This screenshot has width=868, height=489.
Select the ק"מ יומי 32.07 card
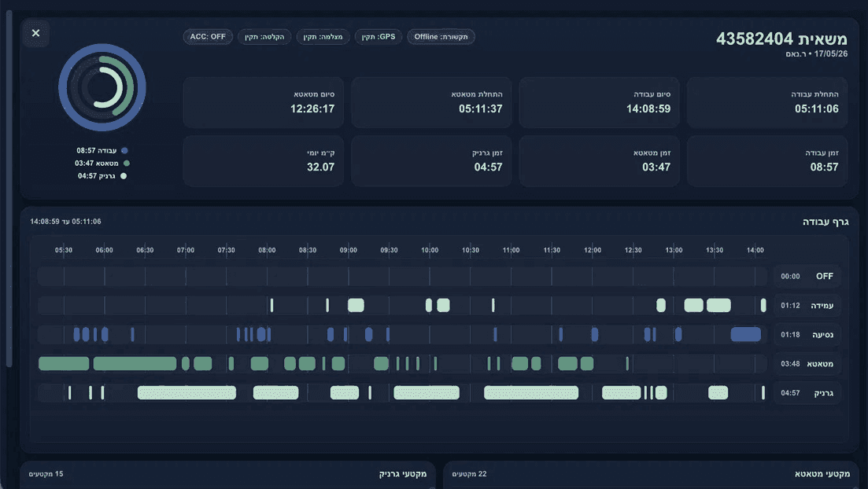pyautogui.click(x=263, y=161)
